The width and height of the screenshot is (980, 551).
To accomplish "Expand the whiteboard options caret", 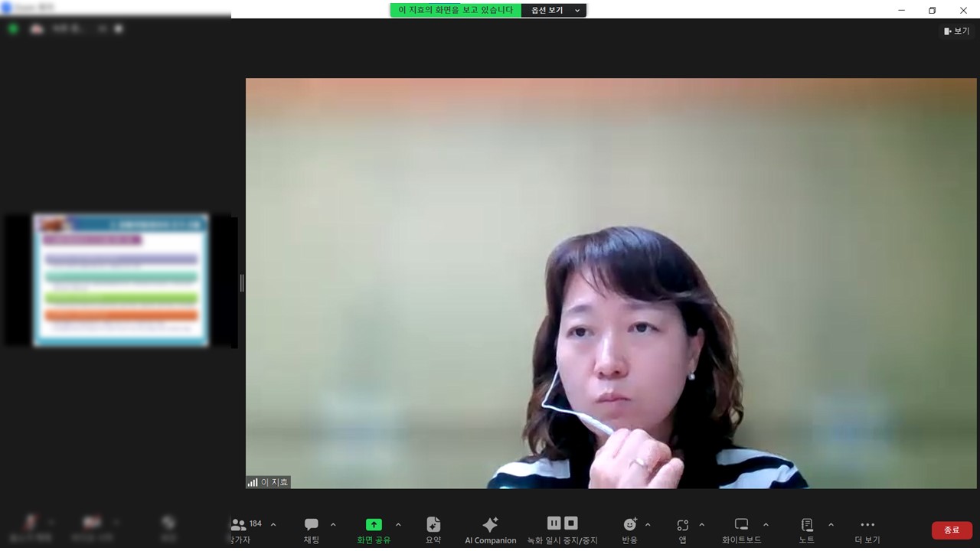I will [x=766, y=525].
